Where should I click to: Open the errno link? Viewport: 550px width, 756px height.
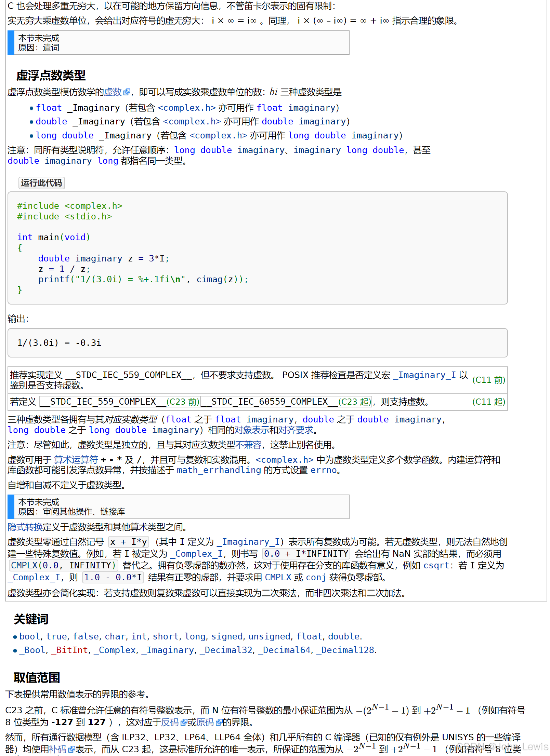[x=324, y=470]
